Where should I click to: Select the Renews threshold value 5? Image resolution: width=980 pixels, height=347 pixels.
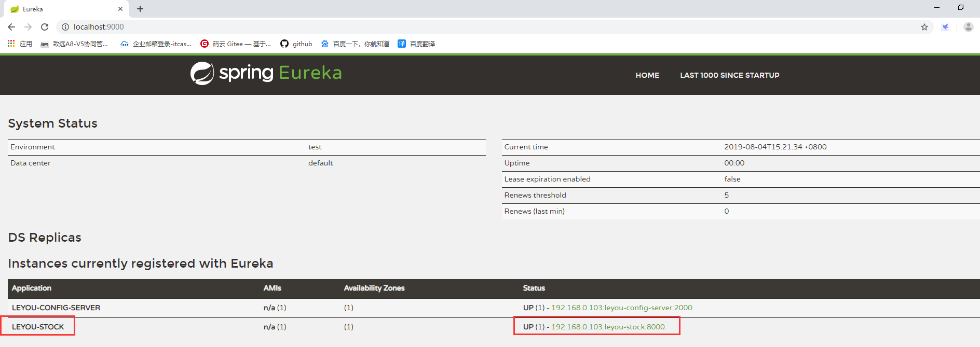coord(727,195)
